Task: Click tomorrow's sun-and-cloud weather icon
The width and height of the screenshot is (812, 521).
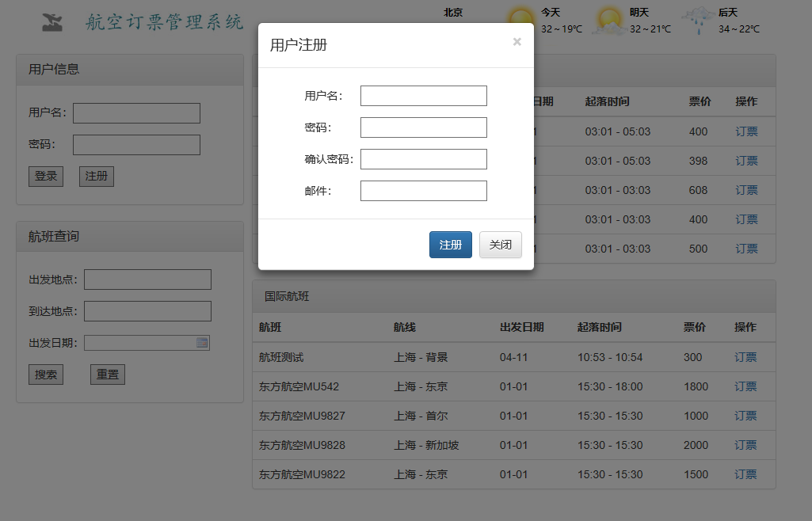Action: pyautogui.click(x=609, y=21)
